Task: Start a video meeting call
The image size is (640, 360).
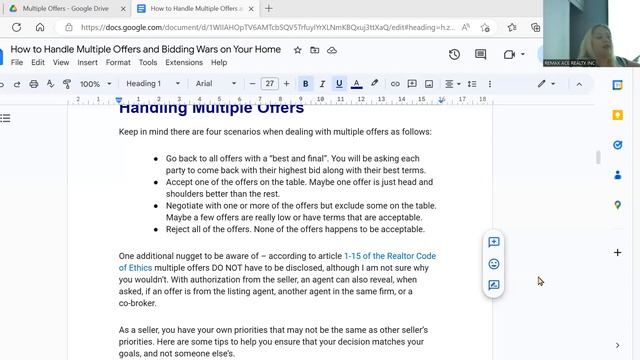Action: tap(509, 54)
